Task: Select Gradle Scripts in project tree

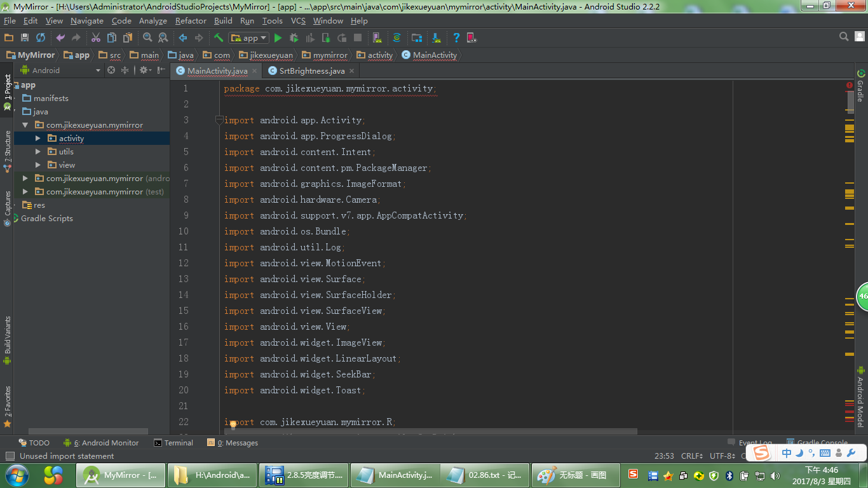Action: (x=47, y=219)
